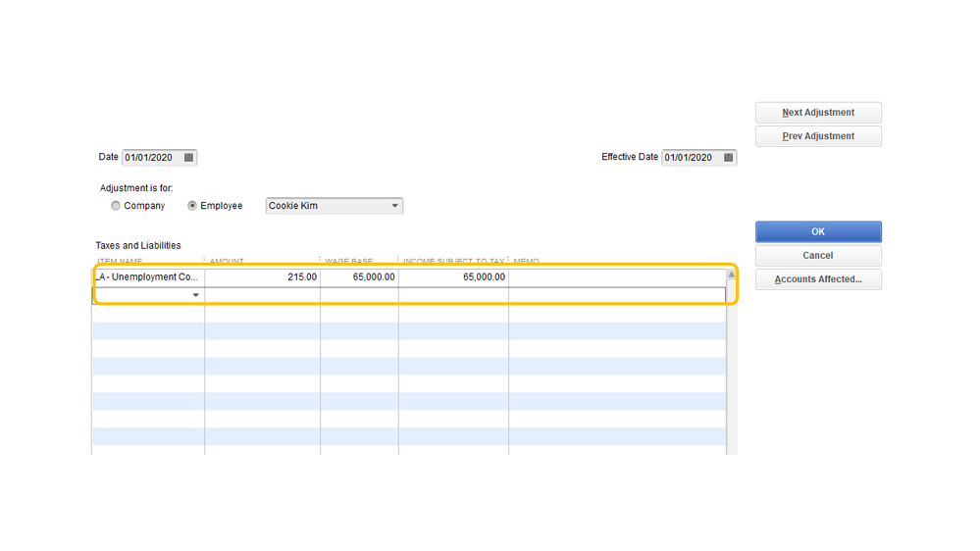Select the LA - Unemployment Co... item cell
This screenshot has height=551, width=980.
148,276
